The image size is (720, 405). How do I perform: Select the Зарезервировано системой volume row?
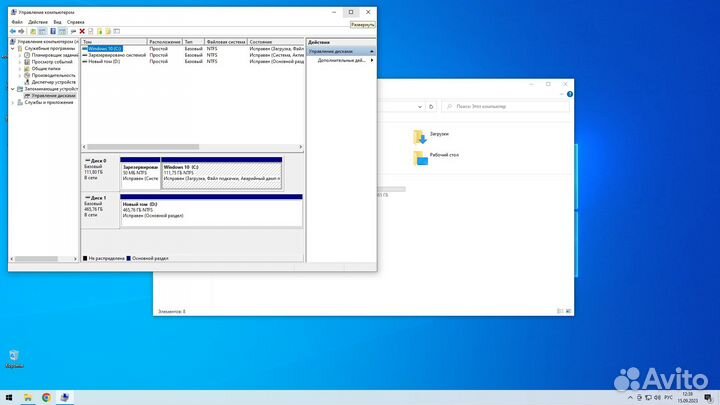(193, 55)
